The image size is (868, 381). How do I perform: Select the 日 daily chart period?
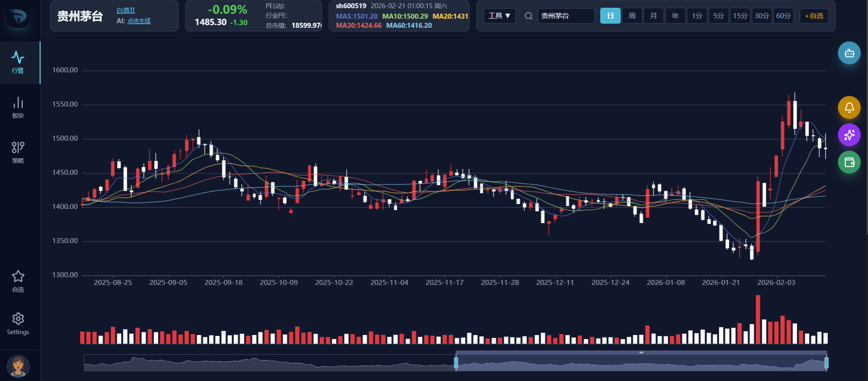(x=610, y=16)
